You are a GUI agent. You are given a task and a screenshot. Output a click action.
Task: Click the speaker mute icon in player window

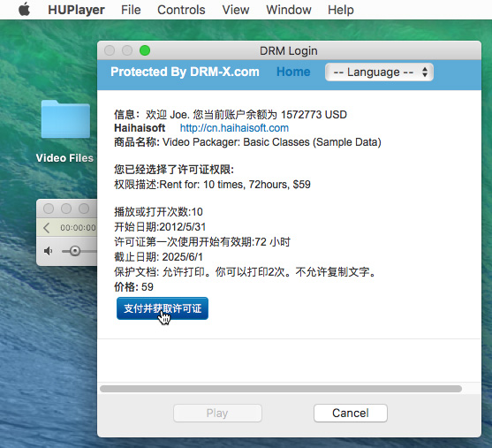pos(48,251)
